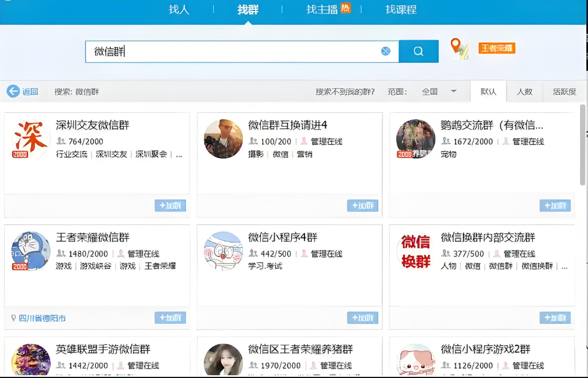The width and height of the screenshot is (588, 378).
Task: Clear the search box text
Action: (x=385, y=51)
